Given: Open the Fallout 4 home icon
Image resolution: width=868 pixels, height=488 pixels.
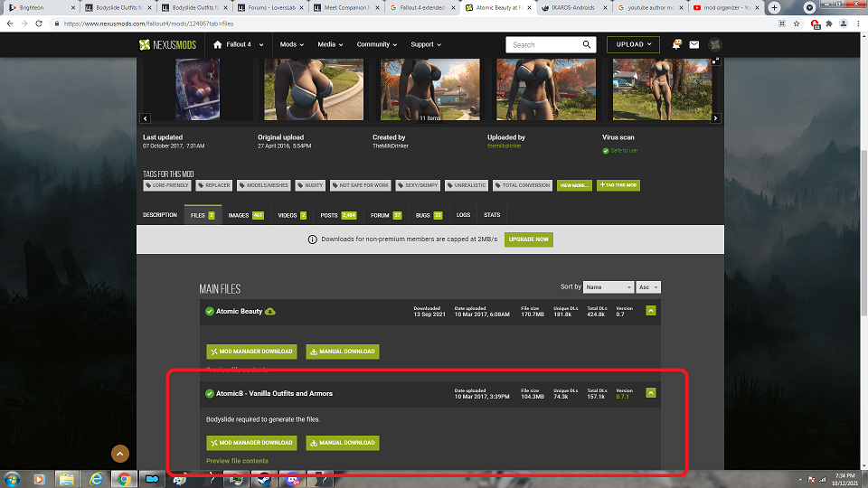Looking at the screenshot, I should pyautogui.click(x=218, y=44).
